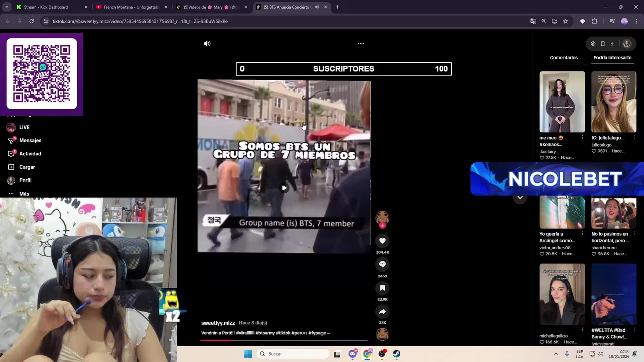Mute the BTS TikTok browser tab

pyautogui.click(x=317, y=7)
